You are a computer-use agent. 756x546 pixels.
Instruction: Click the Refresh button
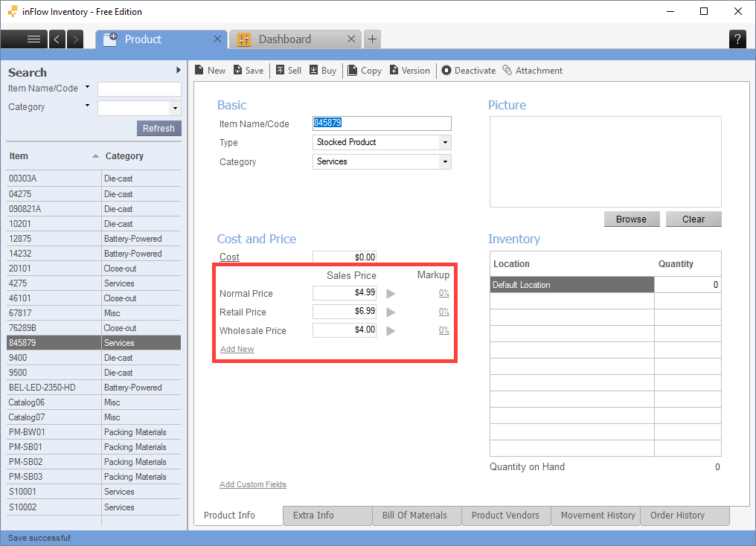click(x=158, y=128)
